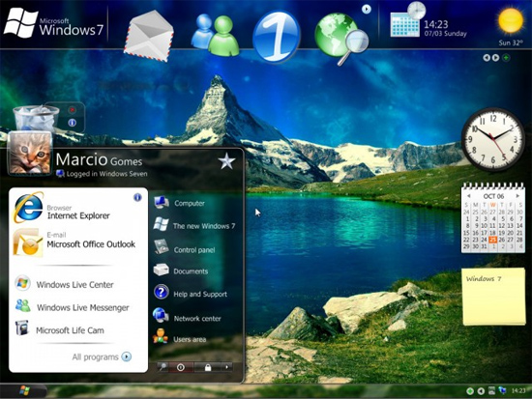This screenshot has width=532, height=399.
Task: Expand the shutdown options arrow in start menu
Action: pos(226,367)
